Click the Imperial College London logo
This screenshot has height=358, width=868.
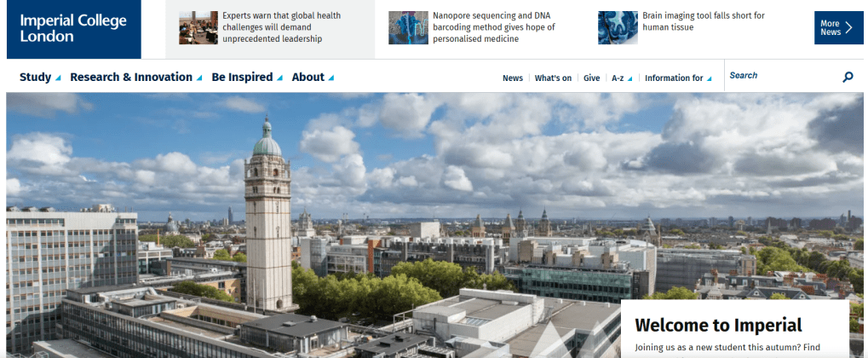point(73,29)
